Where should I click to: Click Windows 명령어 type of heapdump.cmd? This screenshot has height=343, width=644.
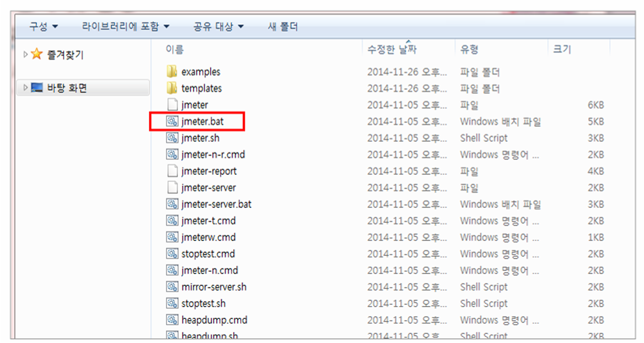pyautogui.click(x=499, y=320)
